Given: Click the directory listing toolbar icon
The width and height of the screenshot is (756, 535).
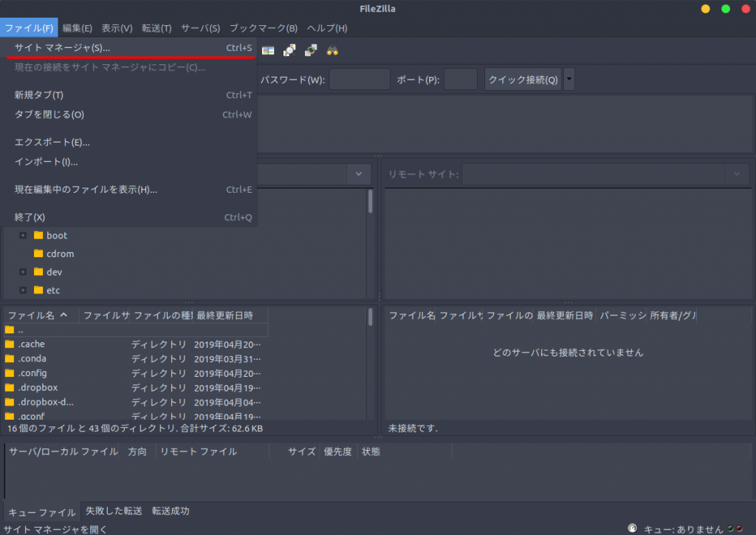Looking at the screenshot, I should (268, 50).
